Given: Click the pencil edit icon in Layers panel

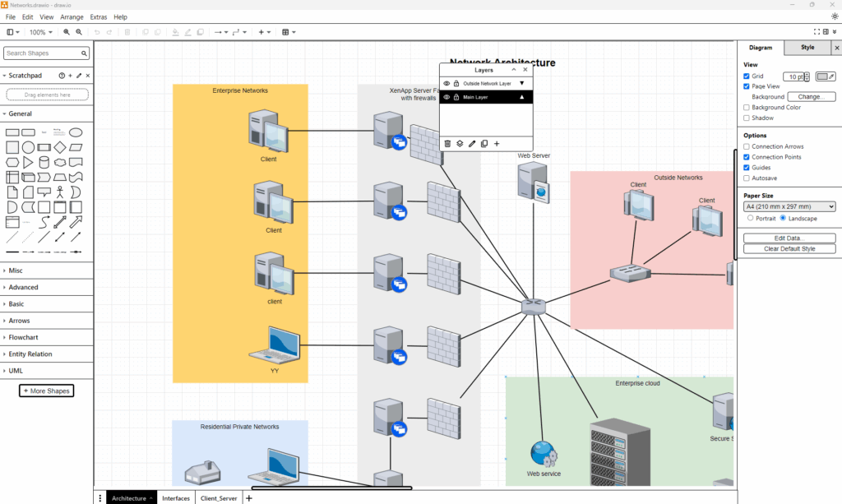Looking at the screenshot, I should click(x=472, y=144).
